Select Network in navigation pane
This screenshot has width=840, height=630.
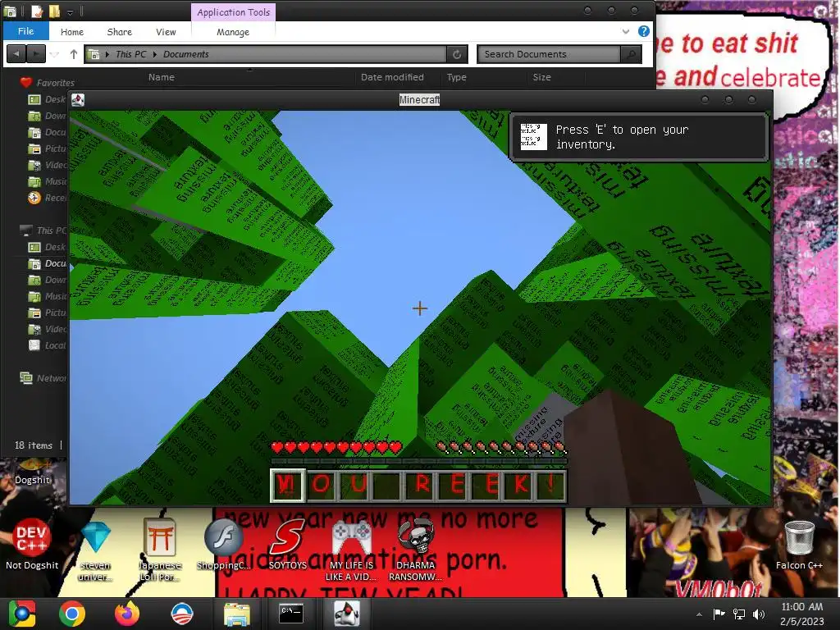(x=44, y=378)
